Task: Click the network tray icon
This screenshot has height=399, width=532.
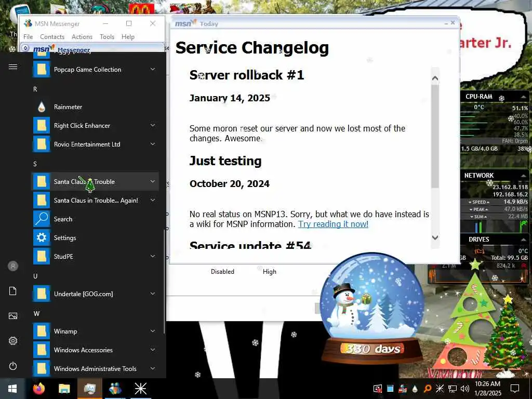Action: pos(453,389)
